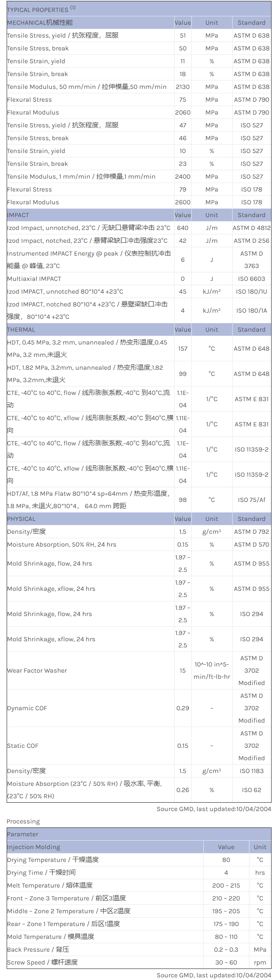The height and width of the screenshot is (980, 276).
Task: Click the Tensile Modulus, 50 mm/min row label
Action: (87, 87)
